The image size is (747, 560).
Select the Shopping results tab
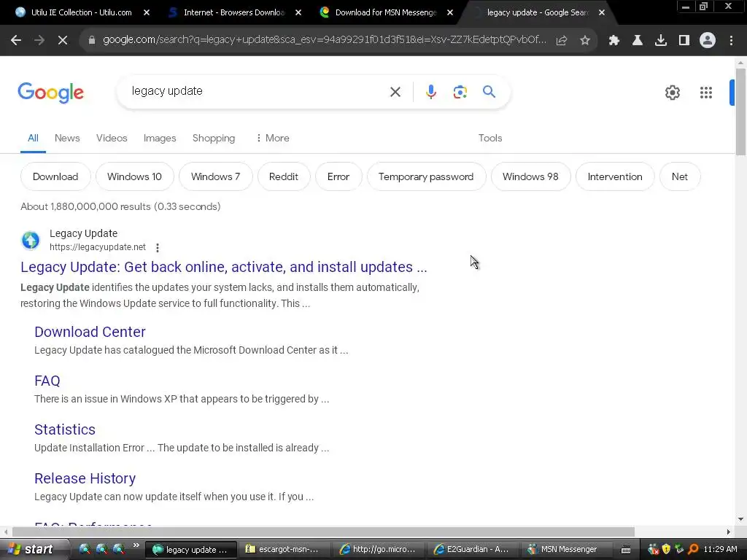tap(214, 138)
